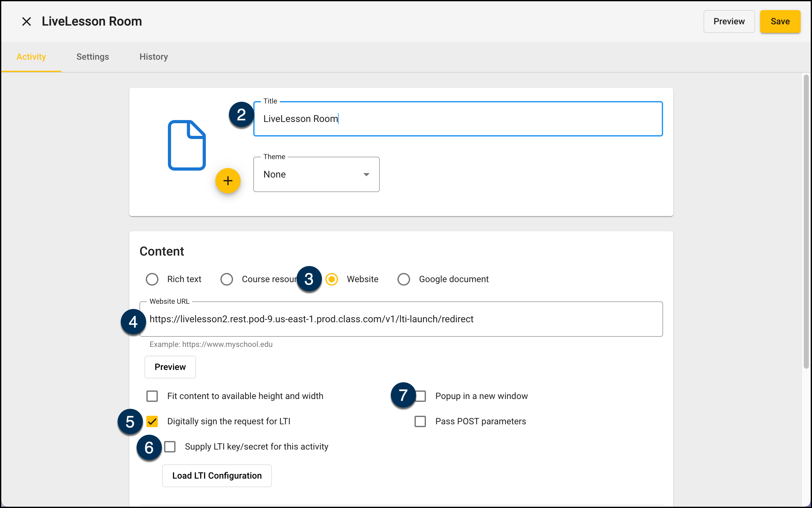This screenshot has height=508, width=812.
Task: Click the yellow plus add-image button
Action: click(228, 181)
